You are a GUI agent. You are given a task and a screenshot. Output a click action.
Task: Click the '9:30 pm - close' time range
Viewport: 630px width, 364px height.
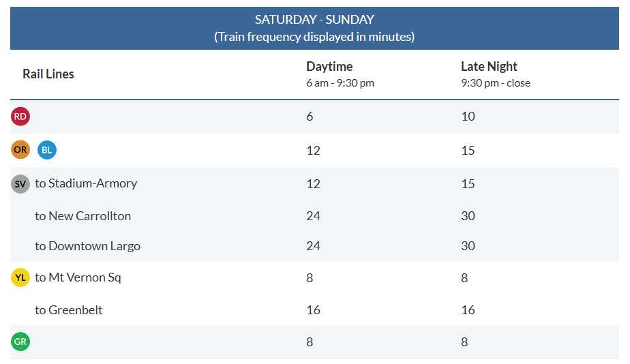(x=496, y=83)
